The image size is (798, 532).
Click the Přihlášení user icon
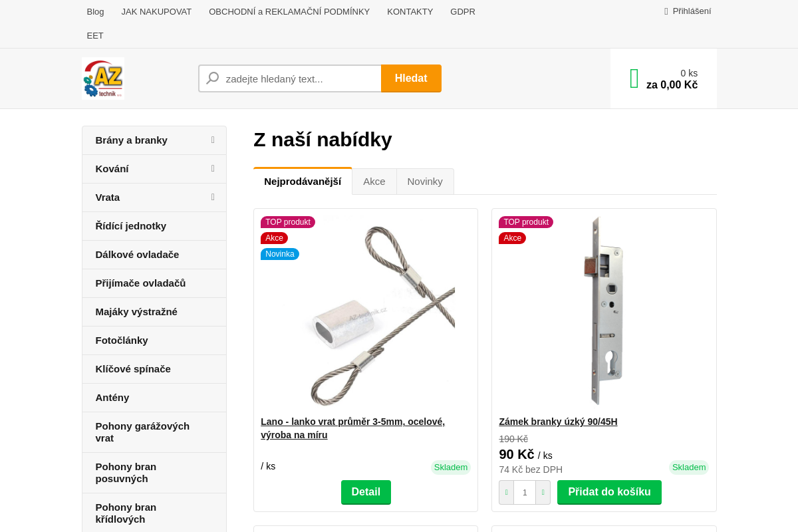(x=665, y=11)
